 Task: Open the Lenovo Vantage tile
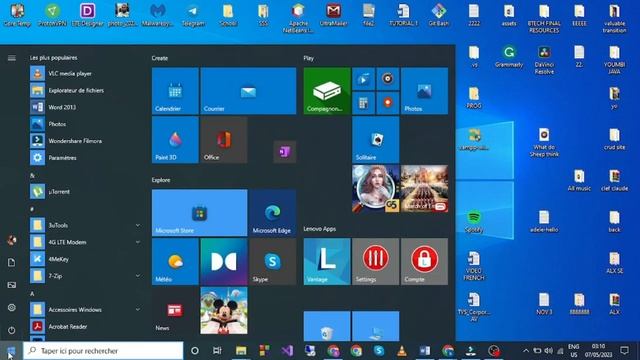pyautogui.click(x=327, y=261)
